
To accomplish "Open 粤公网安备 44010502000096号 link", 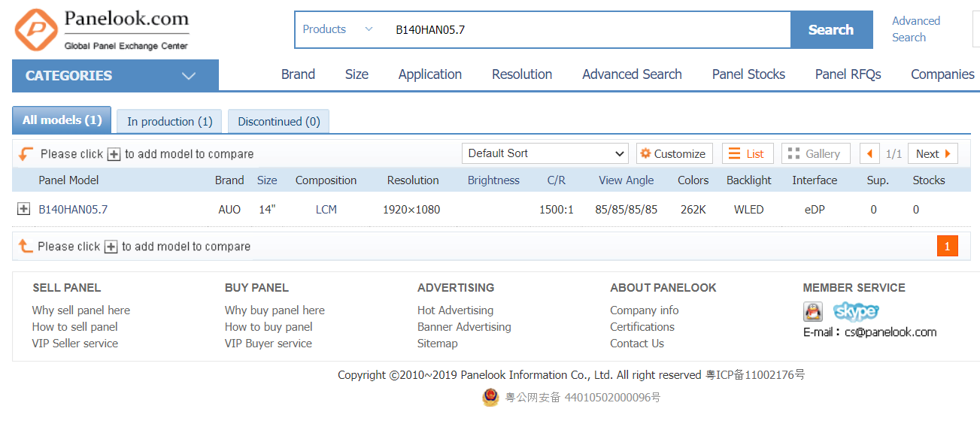I will (583, 398).
